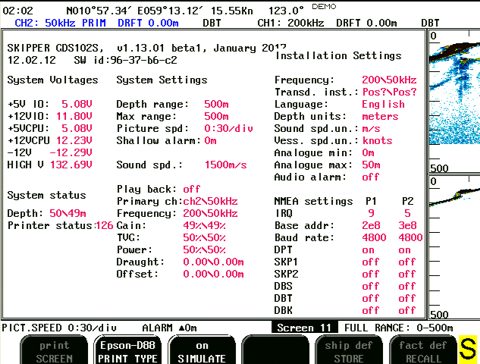The image size is (480, 364).
Task: Click the -12V -12.29V reading
Action: pos(71,153)
